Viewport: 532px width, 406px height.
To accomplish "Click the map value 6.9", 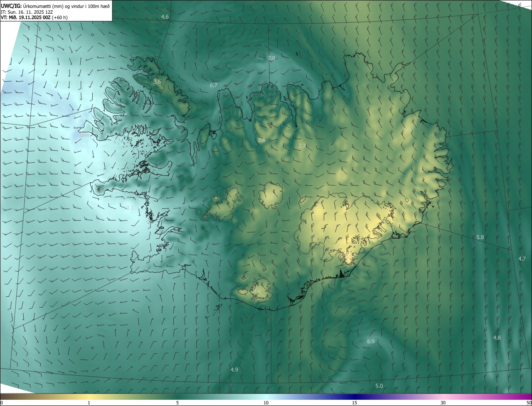I will point(371,341).
